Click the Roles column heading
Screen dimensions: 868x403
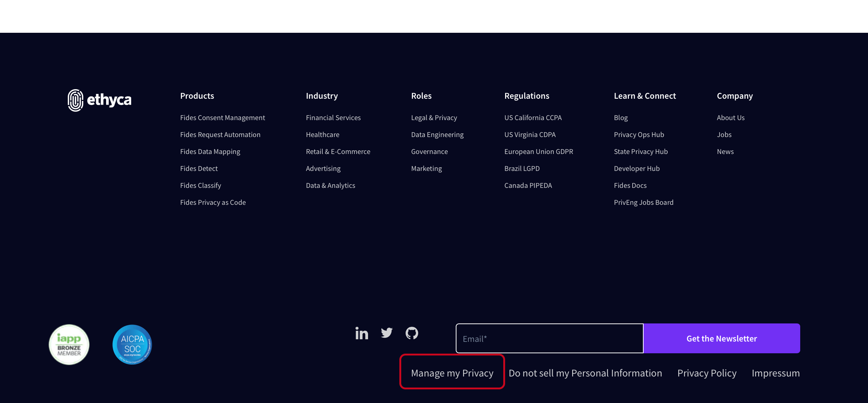pos(421,96)
